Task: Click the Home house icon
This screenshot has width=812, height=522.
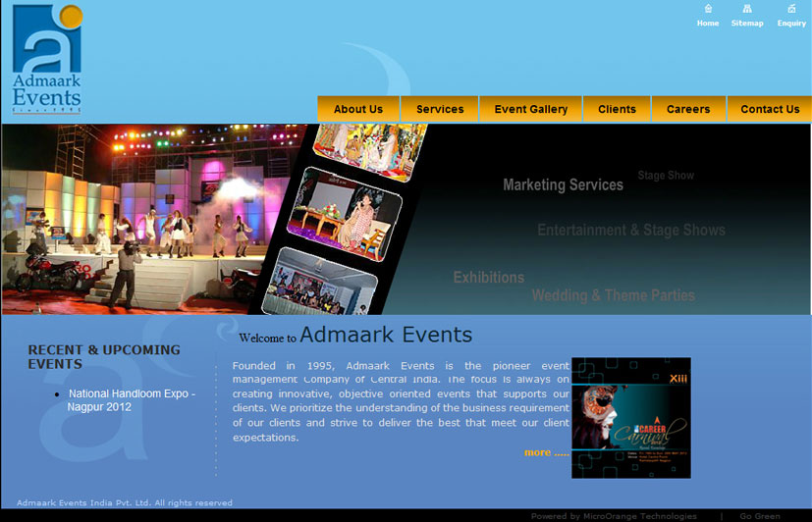Action: (x=708, y=8)
